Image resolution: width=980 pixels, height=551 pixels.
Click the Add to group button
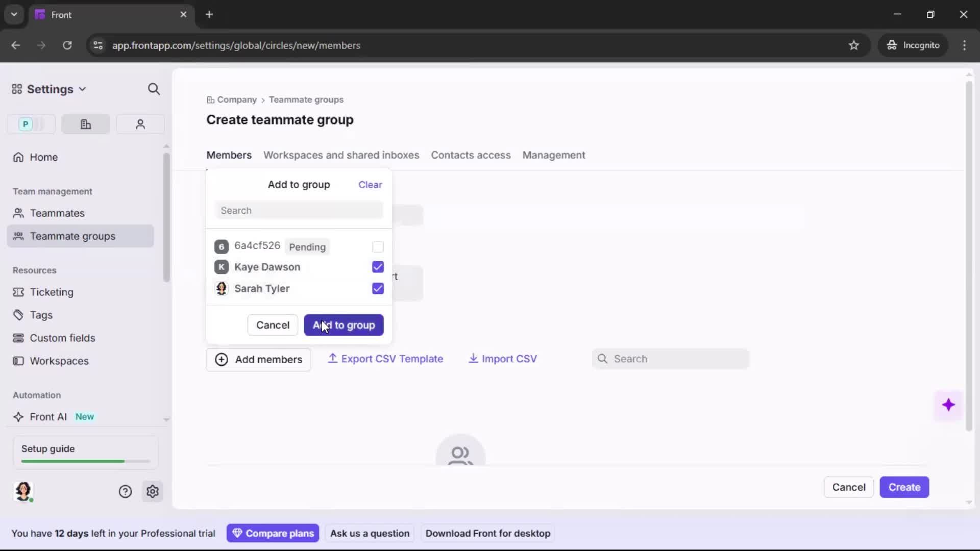(344, 325)
